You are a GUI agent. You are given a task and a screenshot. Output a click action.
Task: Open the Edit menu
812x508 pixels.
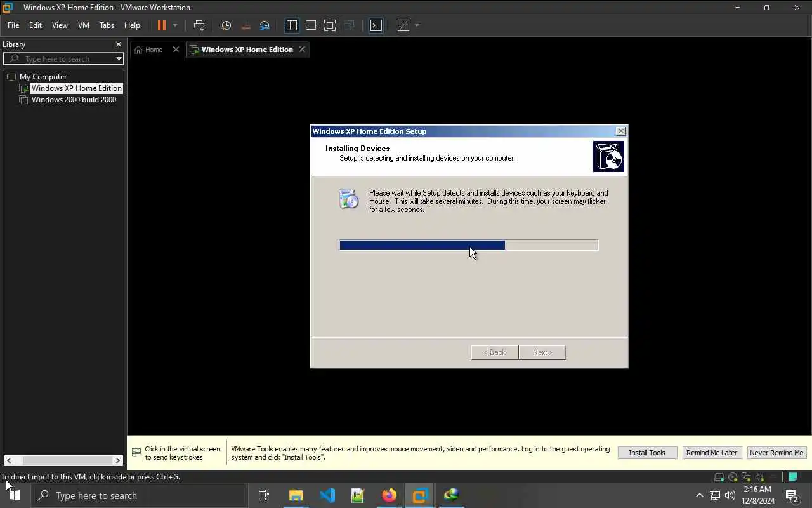coord(36,25)
